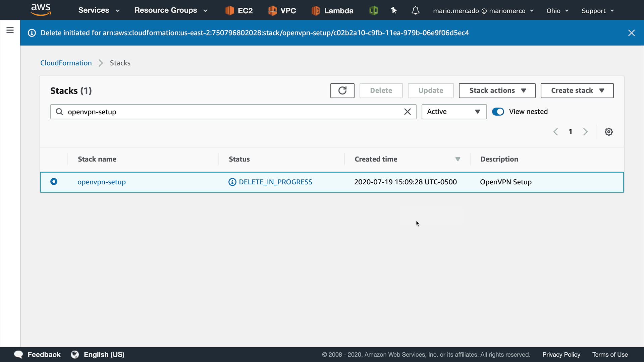Image resolution: width=644 pixels, height=362 pixels.
Task: Open the Services menu
Action: click(x=99, y=10)
